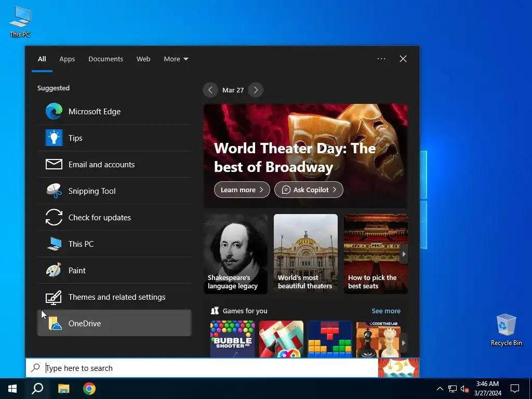This screenshot has height=399, width=532.
Task: Open Check for updates
Action: click(x=114, y=217)
